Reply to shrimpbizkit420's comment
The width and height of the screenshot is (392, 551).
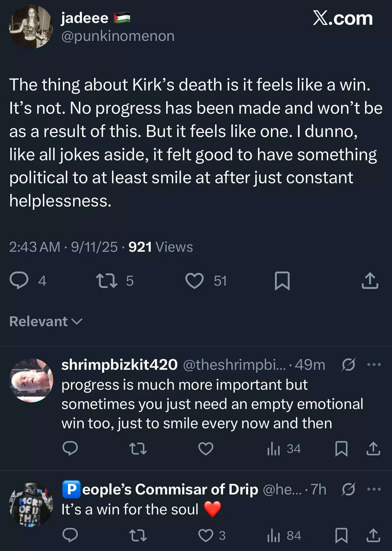70,449
